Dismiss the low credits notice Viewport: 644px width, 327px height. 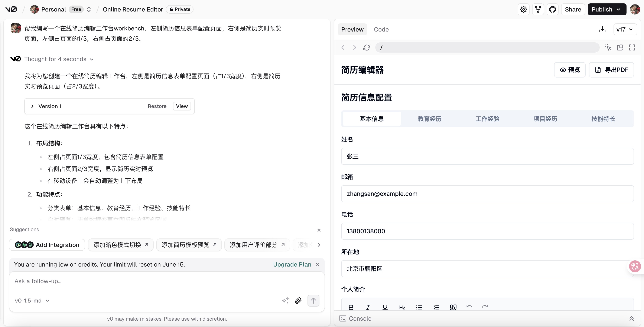tap(317, 264)
